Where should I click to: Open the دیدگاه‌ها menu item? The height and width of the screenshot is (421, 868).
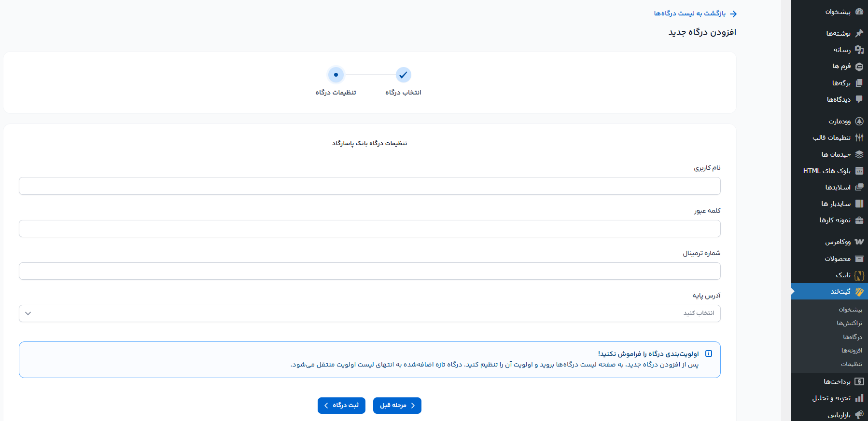[x=829, y=99]
